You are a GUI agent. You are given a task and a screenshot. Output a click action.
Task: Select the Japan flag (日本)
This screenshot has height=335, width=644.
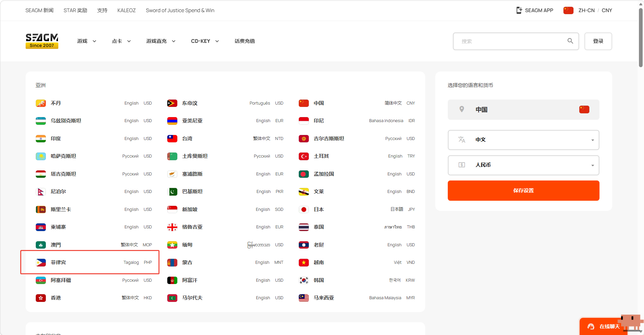(x=304, y=210)
